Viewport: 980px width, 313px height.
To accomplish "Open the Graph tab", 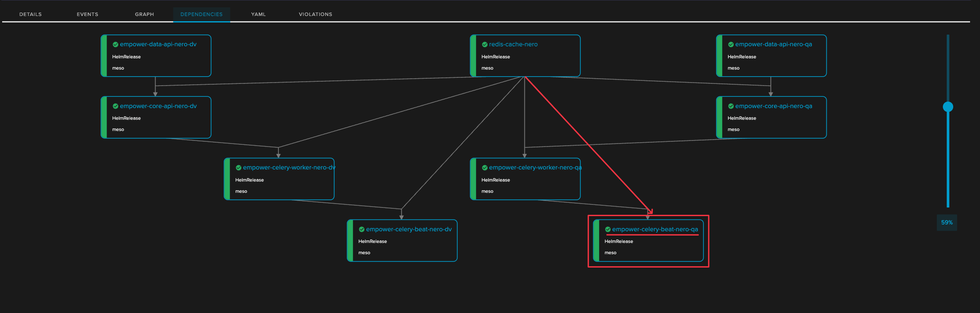I will pos(144,14).
